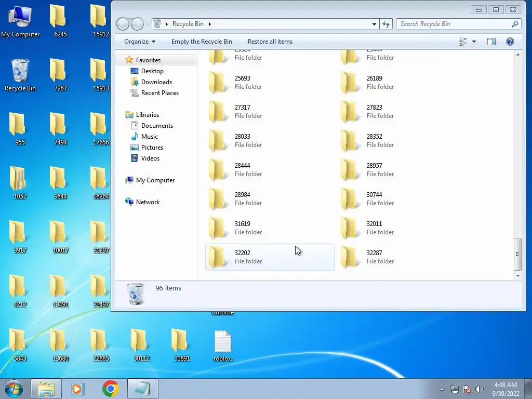Image resolution: width=532 pixels, height=399 pixels.
Task: Open address bar history dropdown
Action: pos(374,24)
